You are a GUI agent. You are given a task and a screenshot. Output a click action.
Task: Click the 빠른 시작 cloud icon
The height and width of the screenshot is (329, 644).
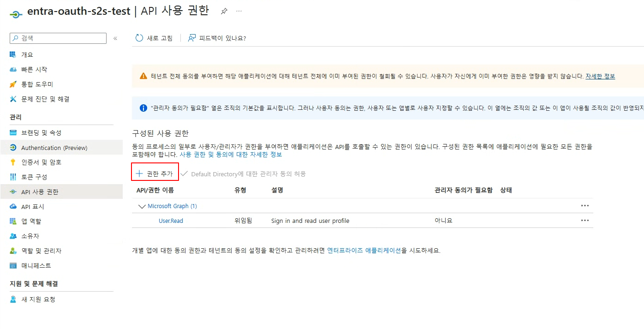[13, 69]
